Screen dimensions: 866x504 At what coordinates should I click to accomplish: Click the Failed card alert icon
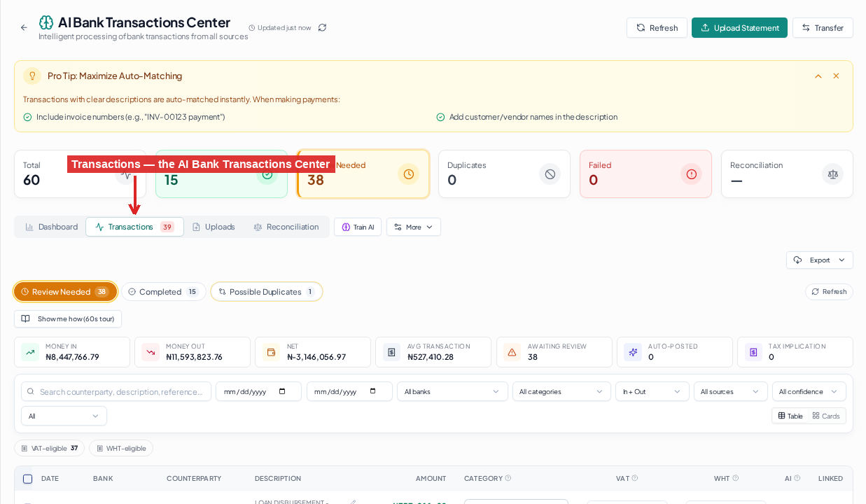[x=691, y=174]
